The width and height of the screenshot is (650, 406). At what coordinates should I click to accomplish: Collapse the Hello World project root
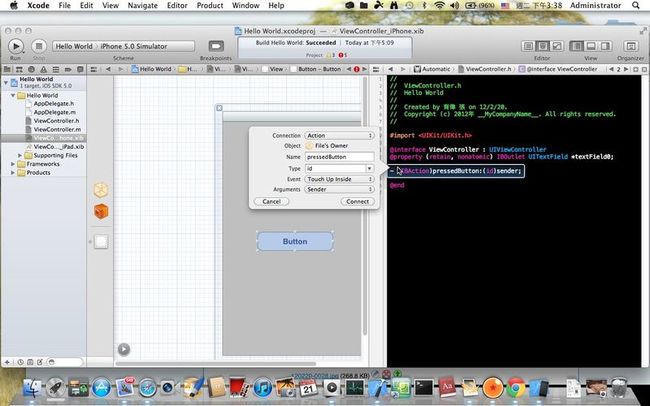click(x=6, y=83)
